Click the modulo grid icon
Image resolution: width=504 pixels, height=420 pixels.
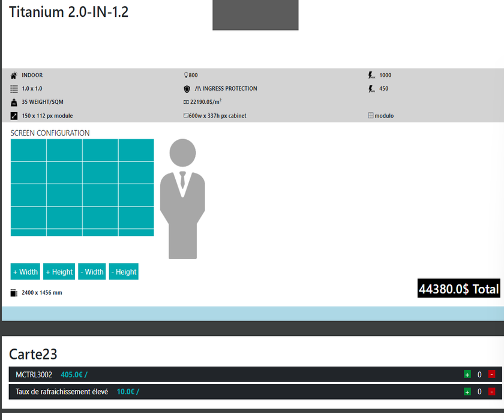tap(371, 116)
